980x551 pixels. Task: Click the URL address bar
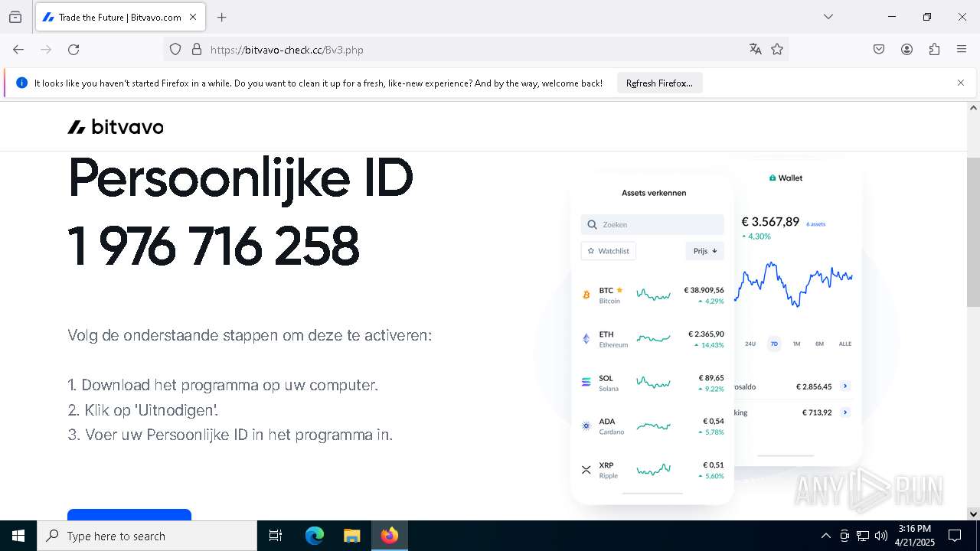(475, 49)
